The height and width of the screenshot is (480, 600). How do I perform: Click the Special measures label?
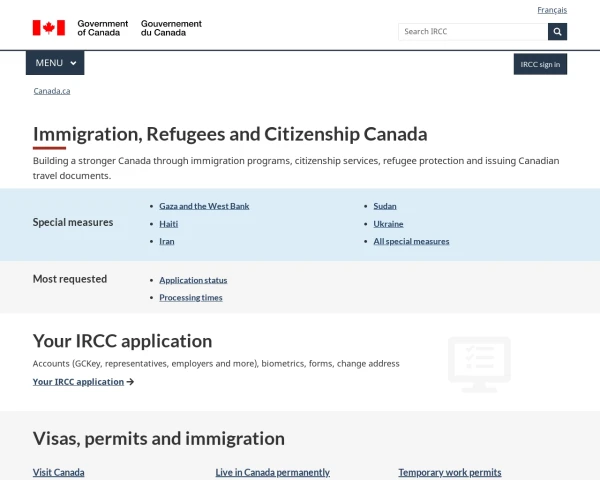coord(73,222)
